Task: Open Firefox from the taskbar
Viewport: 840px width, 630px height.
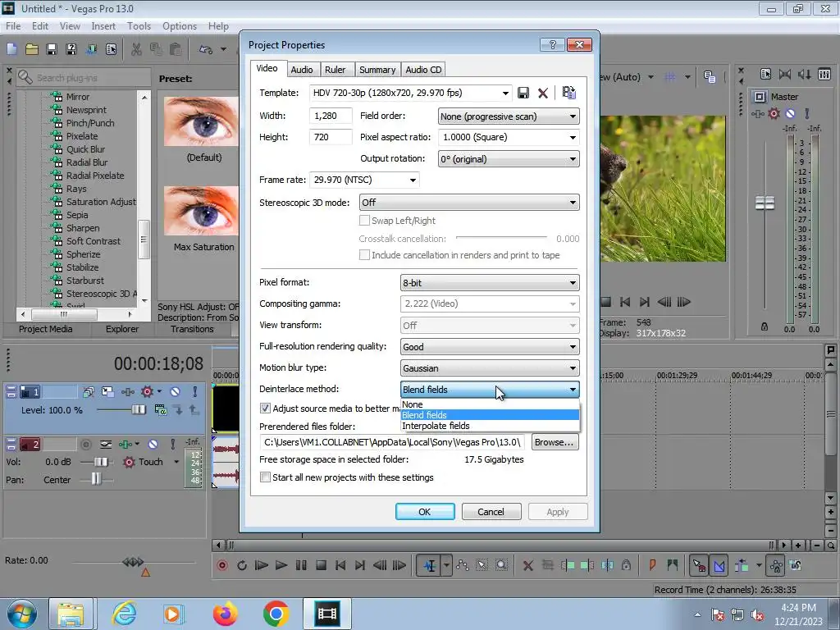Action: coord(225,614)
